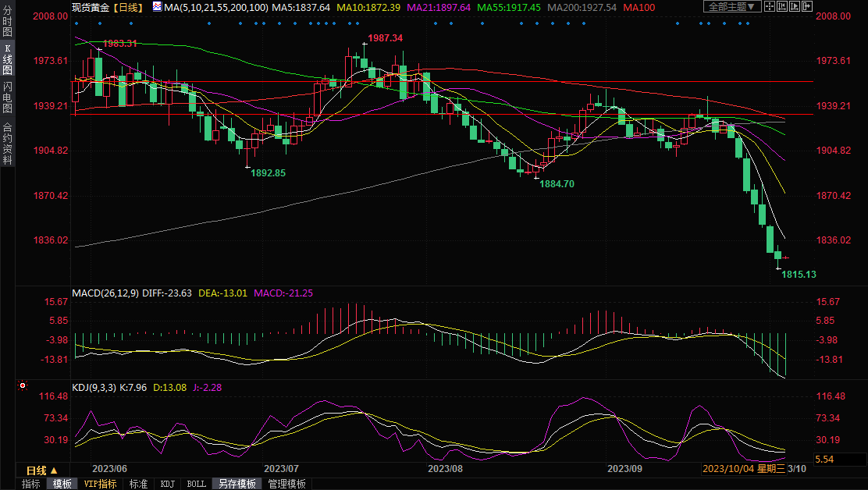Open the 全部主题 dropdown

pyautogui.click(x=731, y=7)
